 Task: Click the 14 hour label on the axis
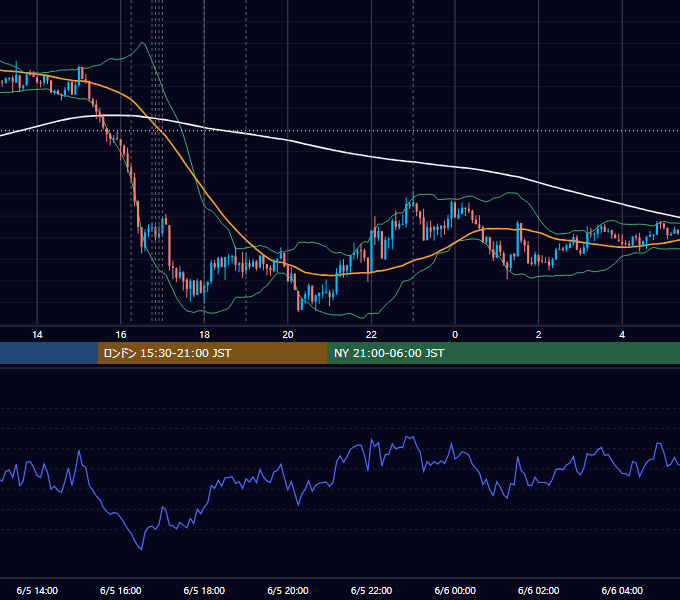37,335
